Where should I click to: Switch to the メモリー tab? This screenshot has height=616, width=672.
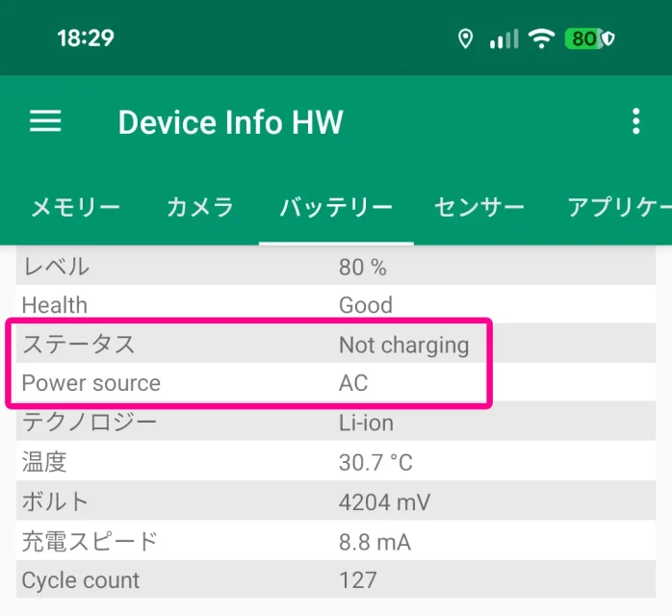pos(75,207)
